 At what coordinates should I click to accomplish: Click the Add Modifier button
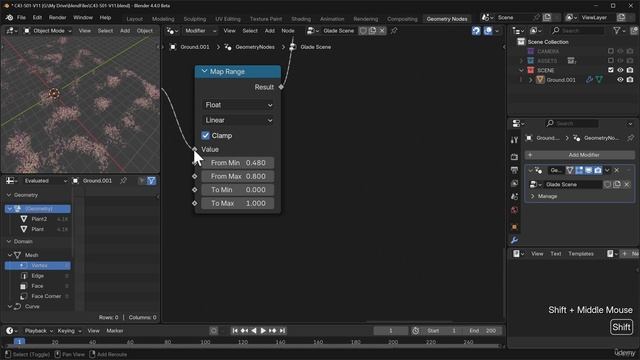580,155
